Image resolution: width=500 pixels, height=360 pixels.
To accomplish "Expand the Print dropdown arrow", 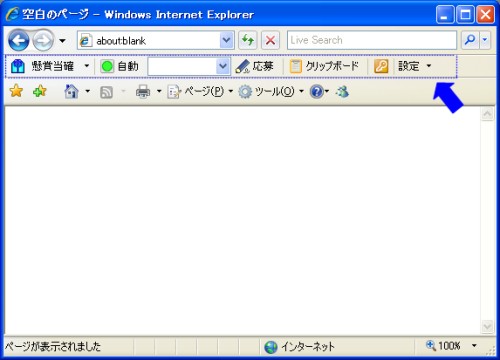I will click(159, 91).
